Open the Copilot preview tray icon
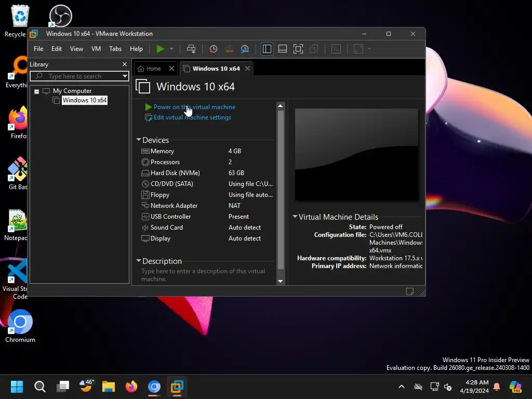Viewport: 532px width, 399px height. point(516,387)
